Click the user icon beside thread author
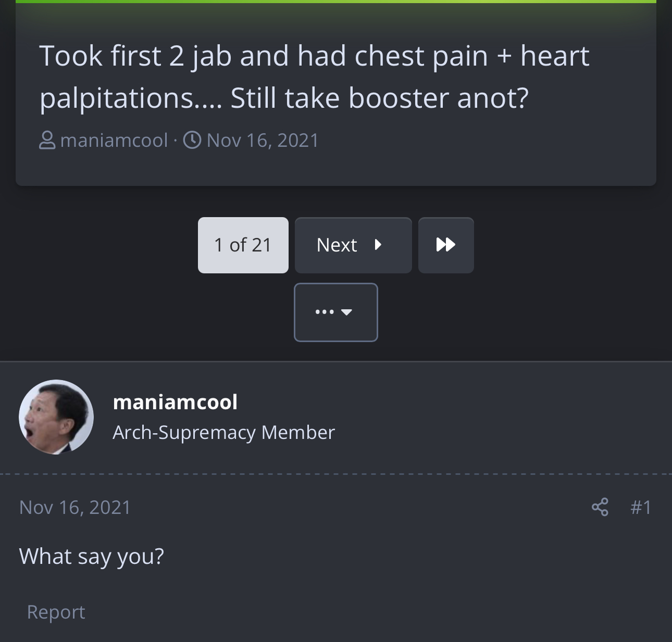Screen dimensions: 672x642 click(47, 141)
